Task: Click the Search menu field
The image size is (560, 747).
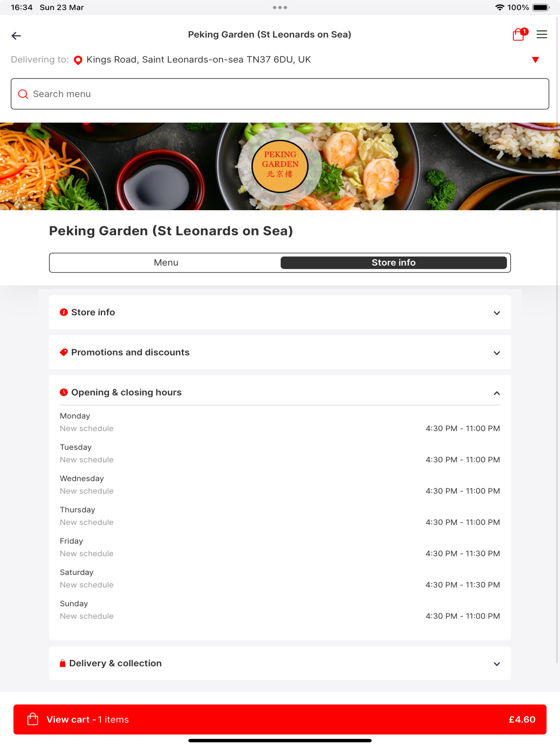Action: 280,94
